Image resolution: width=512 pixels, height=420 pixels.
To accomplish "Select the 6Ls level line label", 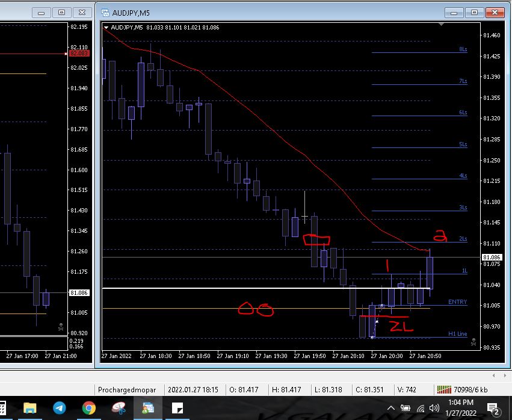I will click(463, 113).
